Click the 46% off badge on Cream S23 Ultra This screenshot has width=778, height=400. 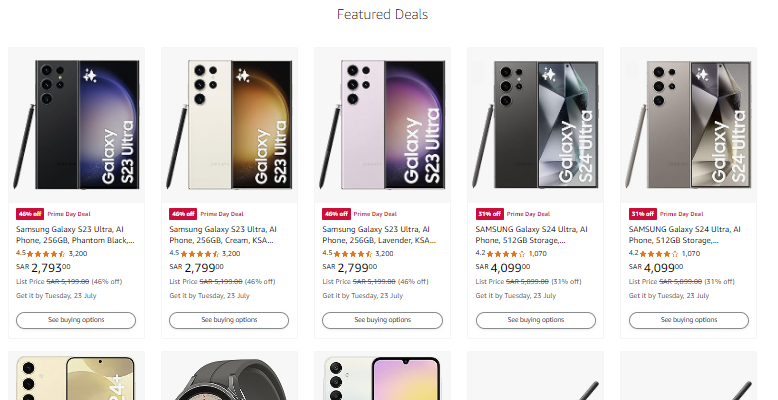pos(183,214)
